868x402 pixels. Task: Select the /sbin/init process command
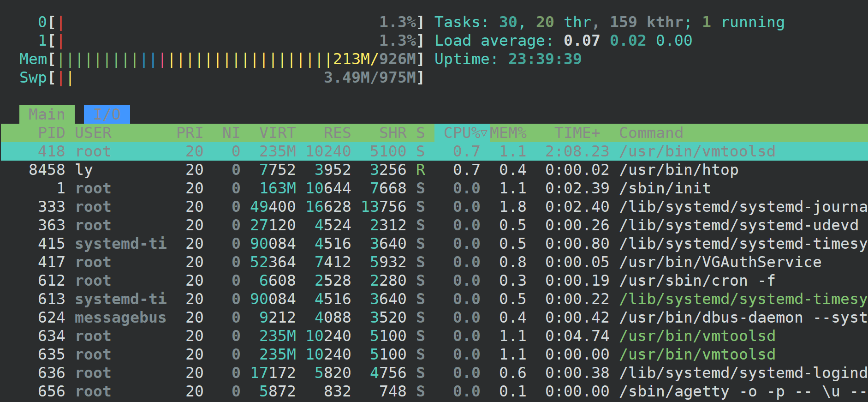(665, 188)
